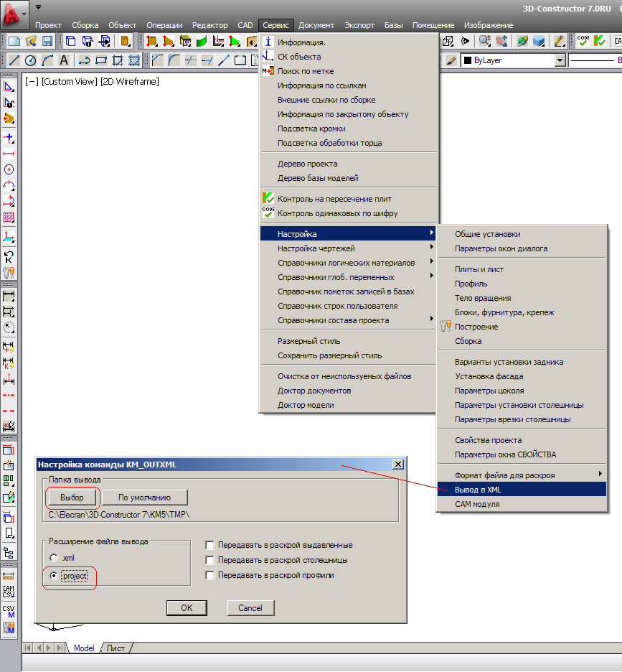The image size is (622, 672).
Task: Click the Fillet rounded corner tool icon
Action: pyautogui.click(x=174, y=60)
